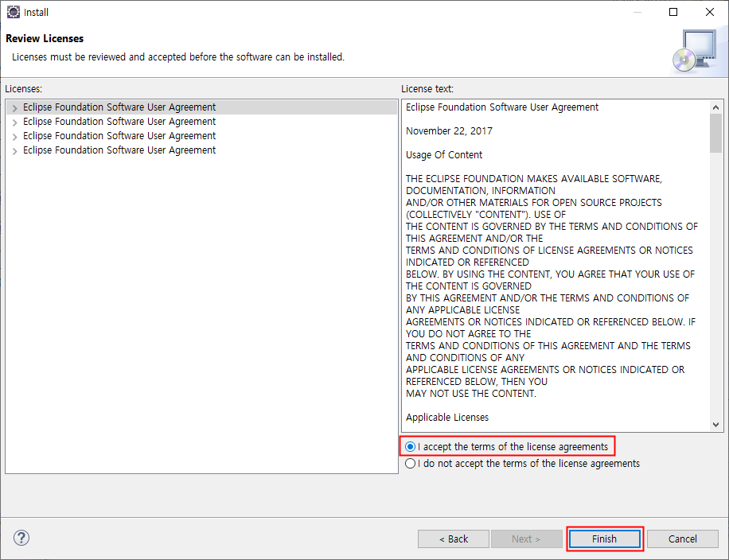Viewport: 729px width, 560px height.
Task: Select I accept the terms radio button
Action: [410, 446]
